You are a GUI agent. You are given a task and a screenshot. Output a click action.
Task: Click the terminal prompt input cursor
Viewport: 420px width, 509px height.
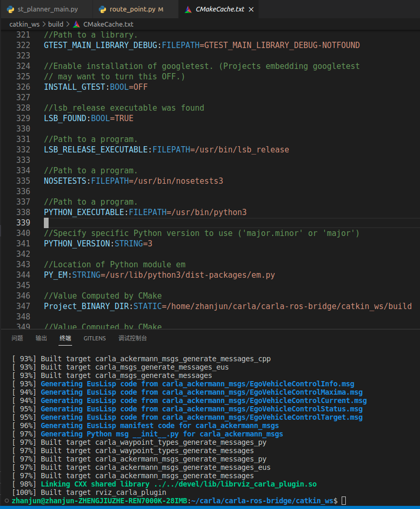coord(343,501)
